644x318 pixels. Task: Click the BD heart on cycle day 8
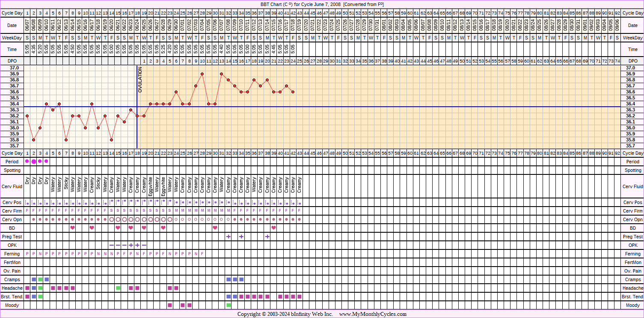pyautogui.click(x=72, y=228)
